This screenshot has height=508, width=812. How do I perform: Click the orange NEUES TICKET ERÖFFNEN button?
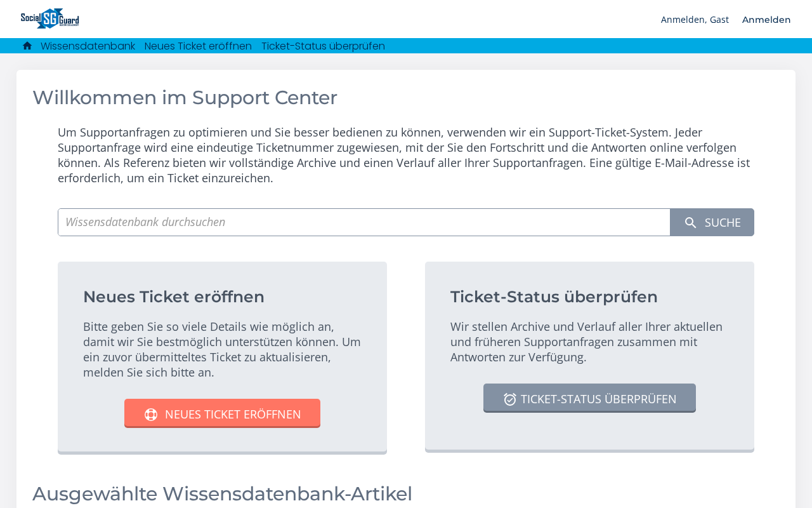(222, 413)
